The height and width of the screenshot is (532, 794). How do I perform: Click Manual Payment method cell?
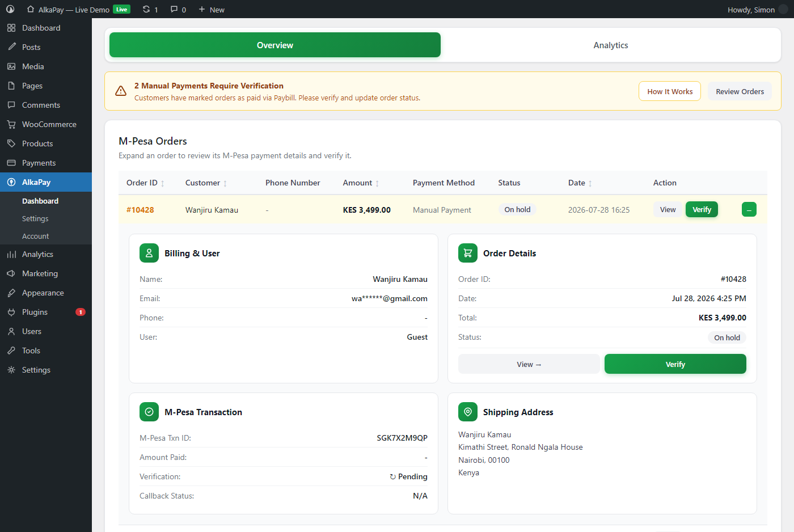(442, 210)
